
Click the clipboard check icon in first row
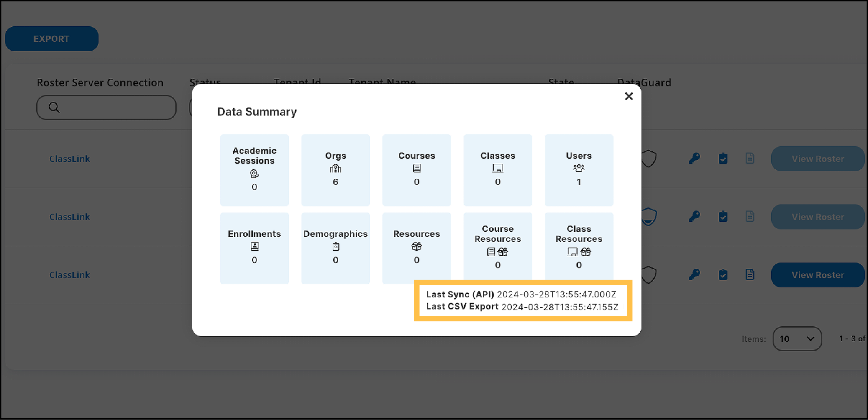pos(723,158)
